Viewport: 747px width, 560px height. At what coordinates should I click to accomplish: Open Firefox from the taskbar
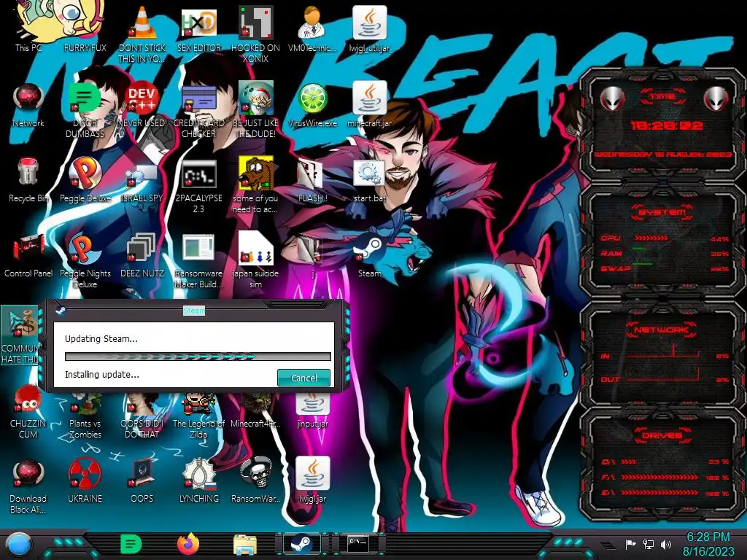click(188, 544)
